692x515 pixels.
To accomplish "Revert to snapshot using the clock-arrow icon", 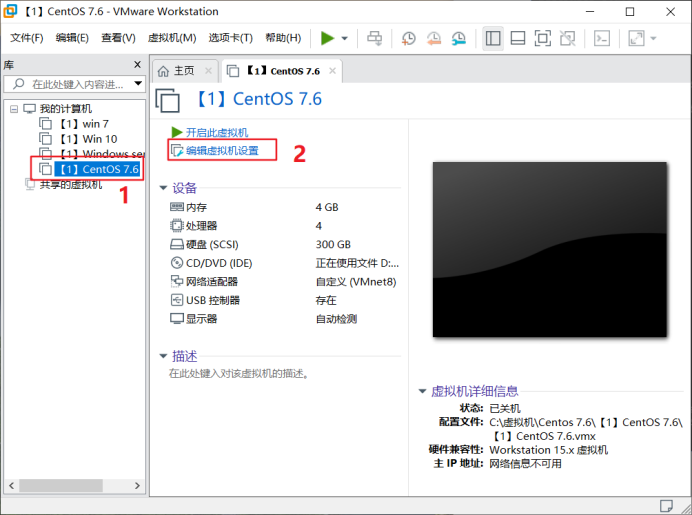I will (434, 38).
